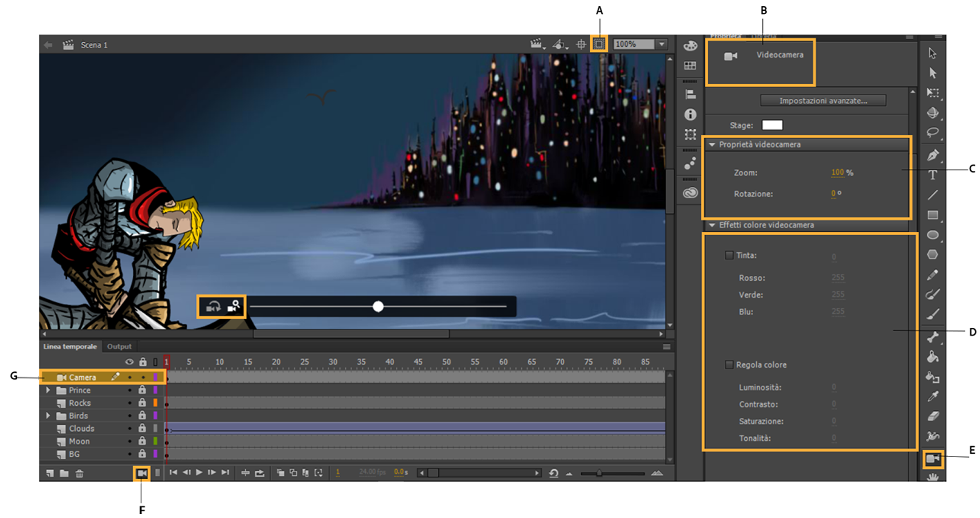980x518 pixels.
Task: Select the Pen tool
Action: coord(933,155)
